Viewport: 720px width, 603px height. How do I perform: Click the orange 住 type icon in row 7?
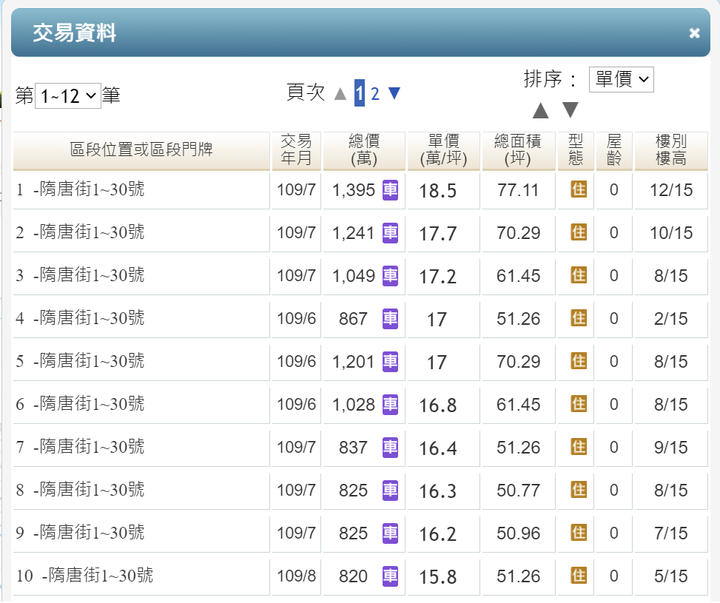(579, 447)
